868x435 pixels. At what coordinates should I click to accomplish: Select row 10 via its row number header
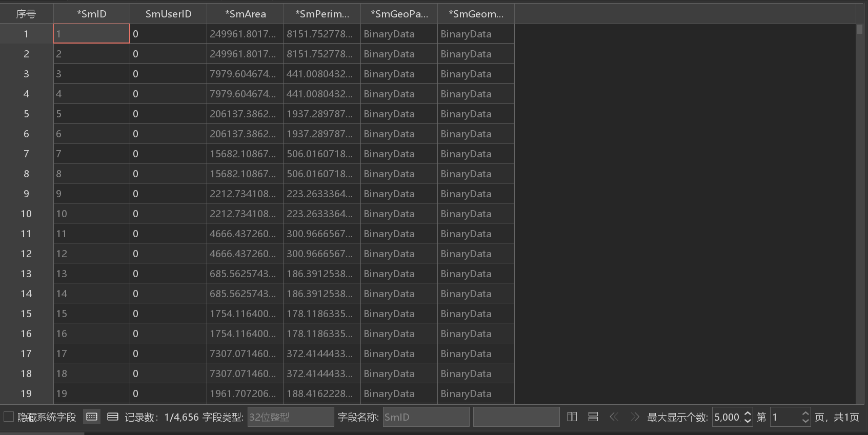[x=26, y=214]
